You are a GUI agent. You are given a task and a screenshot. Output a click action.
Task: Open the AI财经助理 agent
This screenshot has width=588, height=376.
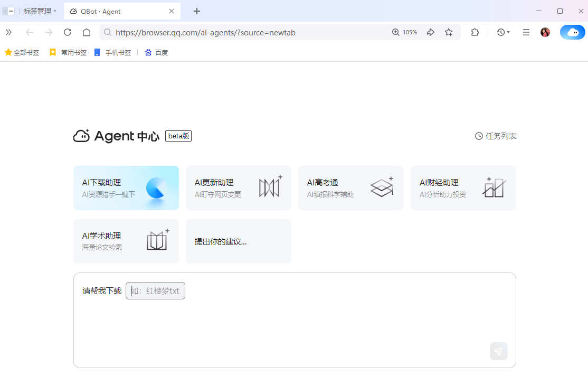[x=463, y=187]
